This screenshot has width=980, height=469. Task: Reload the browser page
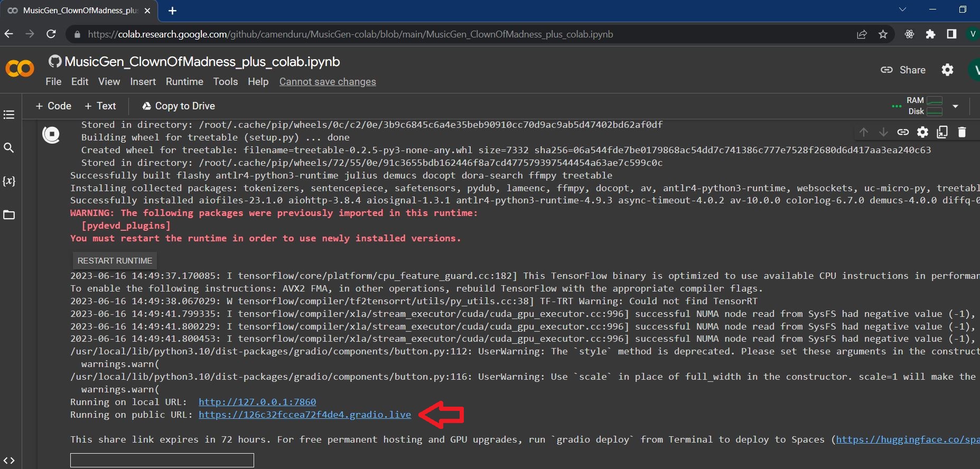click(x=51, y=34)
